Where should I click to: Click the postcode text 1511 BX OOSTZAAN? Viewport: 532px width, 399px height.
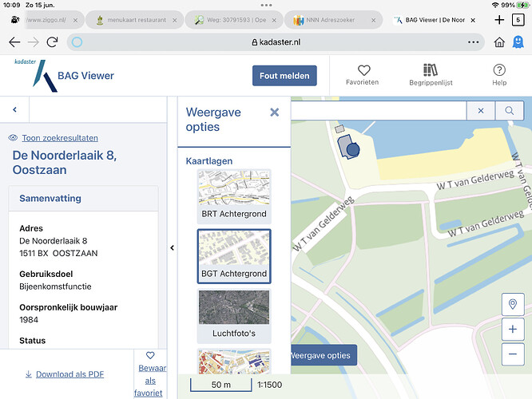tap(58, 253)
